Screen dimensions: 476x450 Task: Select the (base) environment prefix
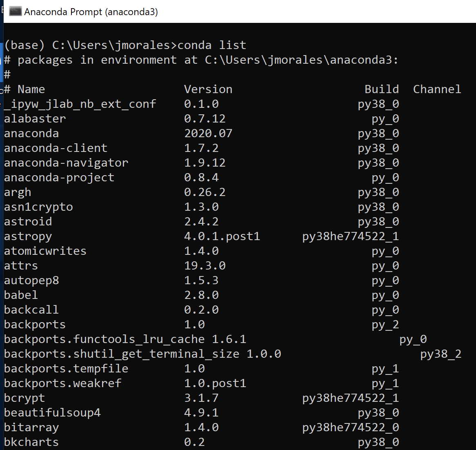(22, 45)
